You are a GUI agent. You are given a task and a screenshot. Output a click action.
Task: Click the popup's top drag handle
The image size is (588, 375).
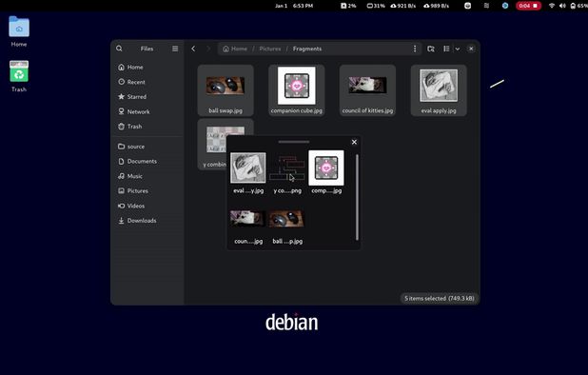point(294,142)
